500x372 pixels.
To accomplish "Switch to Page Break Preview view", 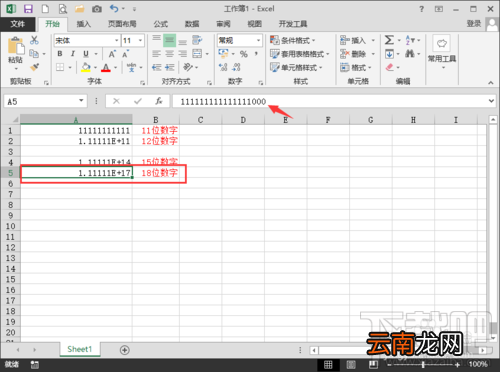I will click(373, 364).
